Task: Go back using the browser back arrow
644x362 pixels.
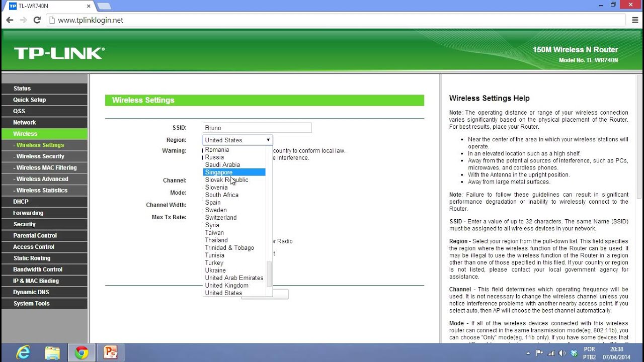Action: point(10,20)
